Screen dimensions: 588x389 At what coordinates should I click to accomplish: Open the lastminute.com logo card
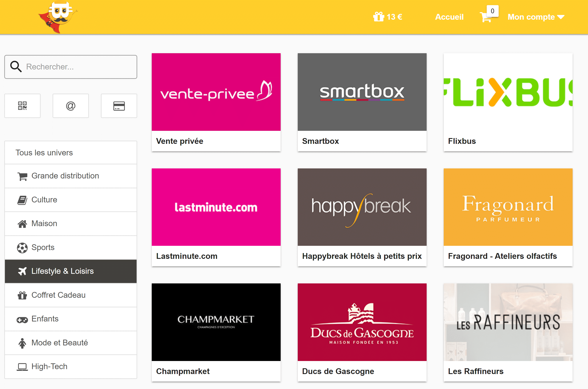[216, 207]
